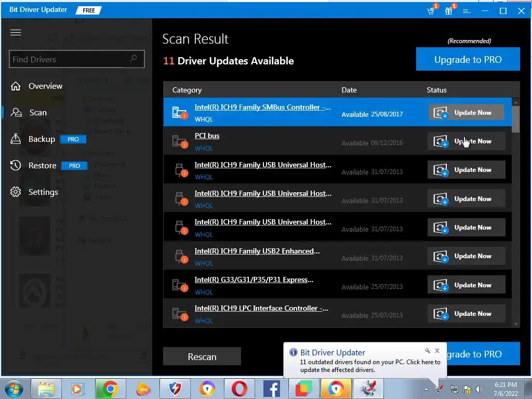Open the title bar menu lines icon
Image resolution: width=532 pixels, height=399 pixels.
pyautogui.click(x=467, y=11)
